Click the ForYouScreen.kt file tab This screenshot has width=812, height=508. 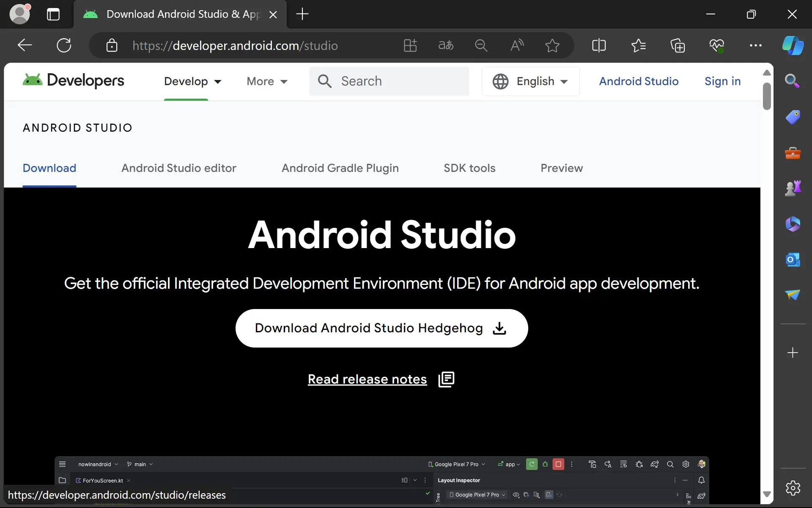click(102, 480)
